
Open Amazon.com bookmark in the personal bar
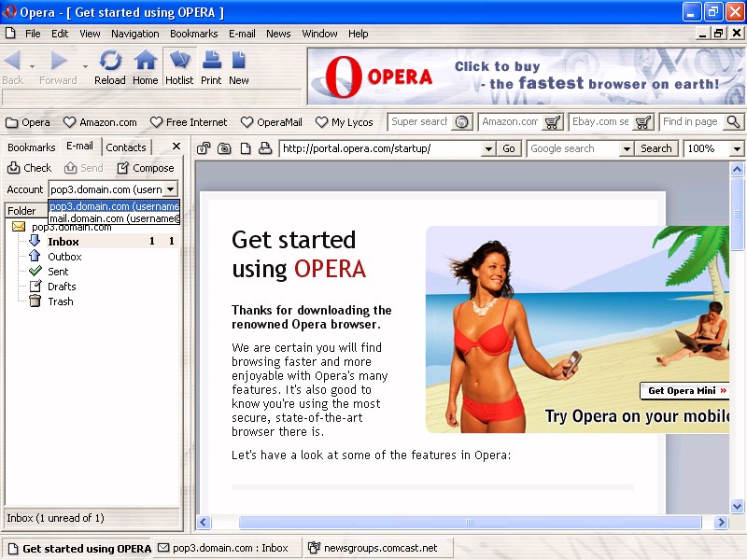[x=100, y=122]
